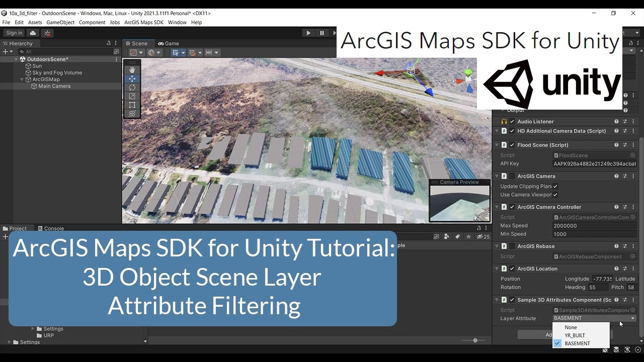This screenshot has height=362, width=644.
Task: Click the FloodScene script object picker
Action: coord(633,155)
